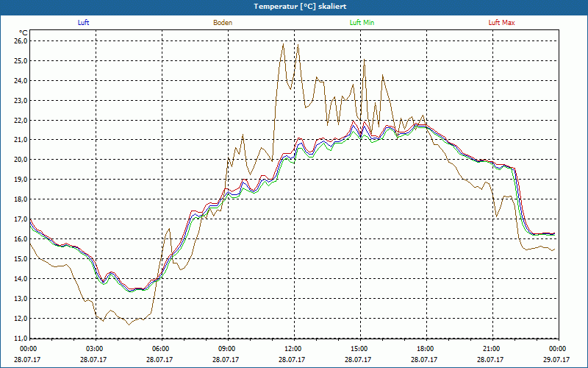Click the '18,0' y-axis value
The height and width of the screenshot is (368, 588).
[21, 199]
